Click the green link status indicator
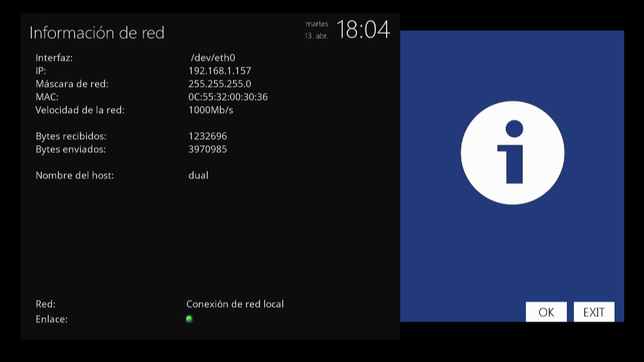 click(189, 319)
